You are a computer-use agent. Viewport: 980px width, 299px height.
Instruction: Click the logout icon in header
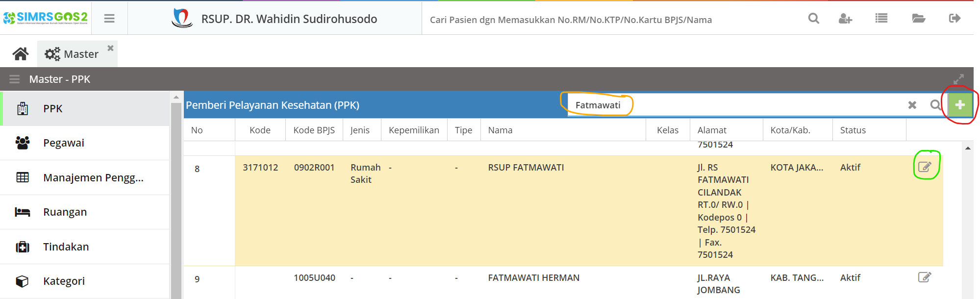pos(955,19)
